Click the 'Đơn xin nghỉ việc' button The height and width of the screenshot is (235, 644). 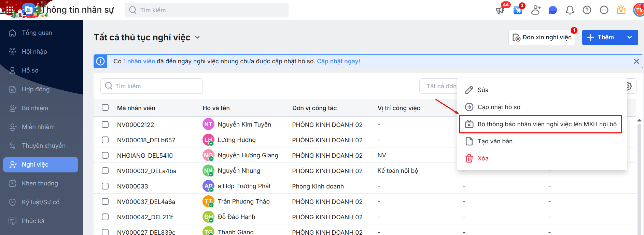coord(542,37)
